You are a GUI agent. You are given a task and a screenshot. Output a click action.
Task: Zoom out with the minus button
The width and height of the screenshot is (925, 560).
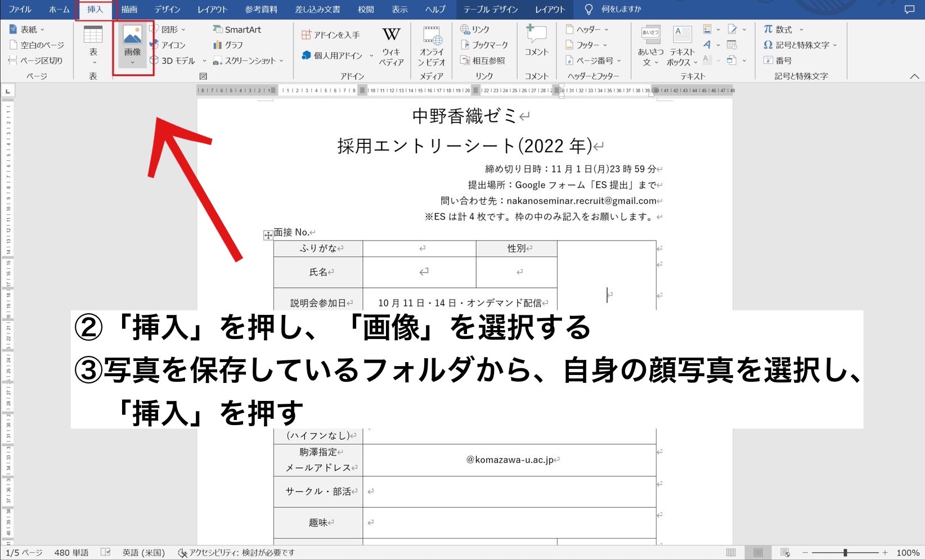pos(805,553)
